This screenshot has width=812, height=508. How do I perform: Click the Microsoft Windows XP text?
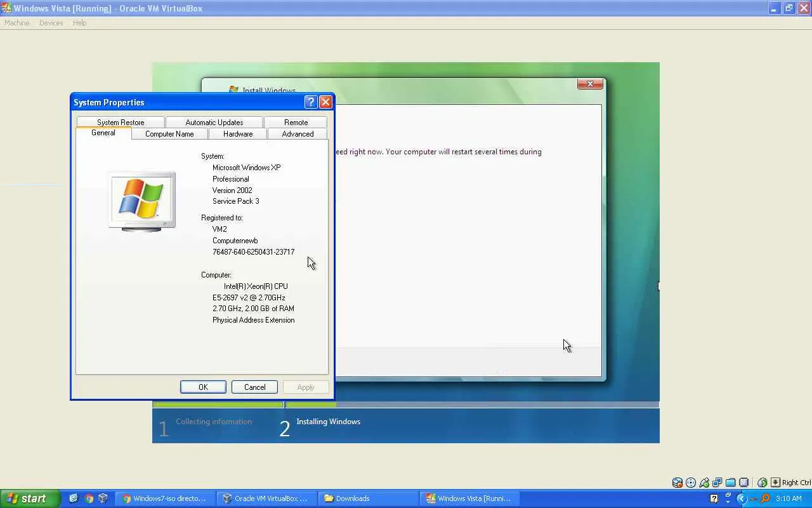(246, 168)
